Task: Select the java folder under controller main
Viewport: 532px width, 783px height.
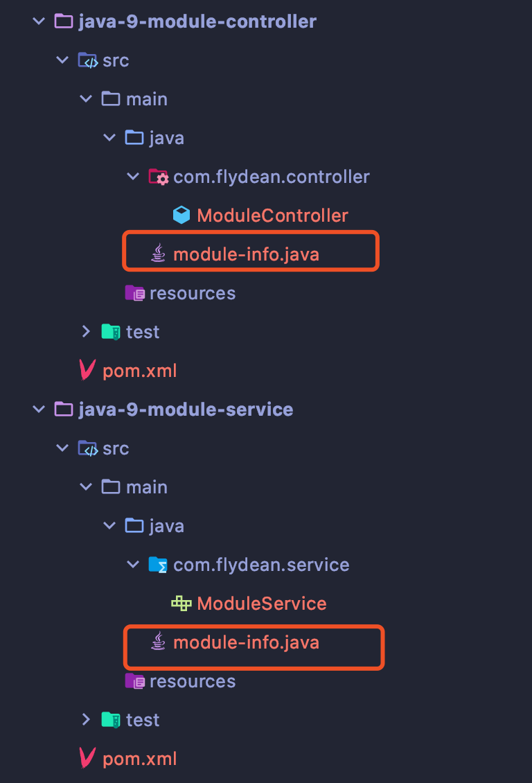Action: pyautogui.click(x=166, y=137)
